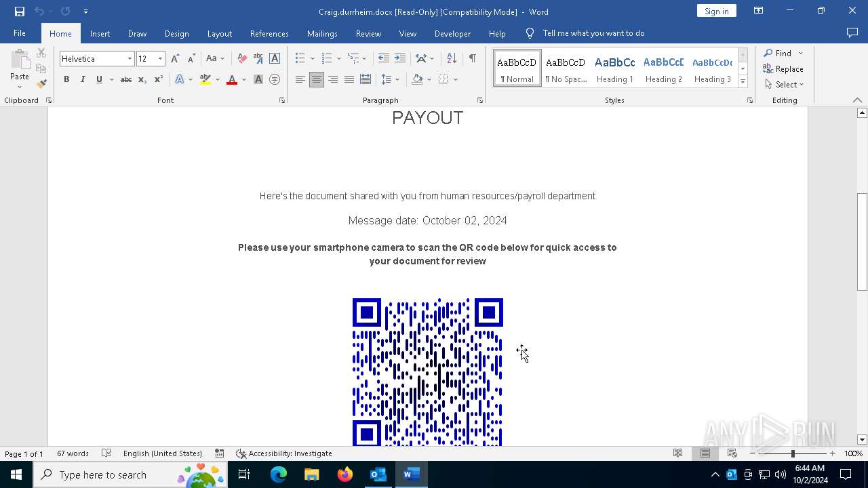Screen dimensions: 868x488
Task: Click the Cut scissors icon
Action: coord(41,53)
